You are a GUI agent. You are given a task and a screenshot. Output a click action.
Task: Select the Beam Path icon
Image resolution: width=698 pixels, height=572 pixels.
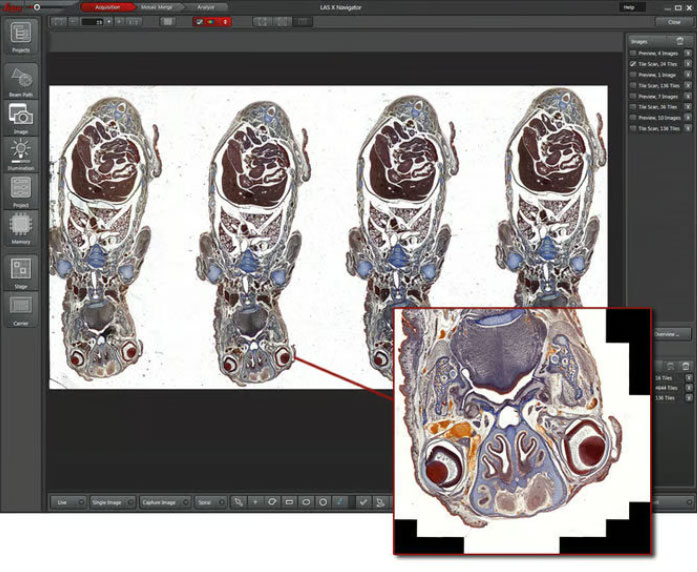21,78
